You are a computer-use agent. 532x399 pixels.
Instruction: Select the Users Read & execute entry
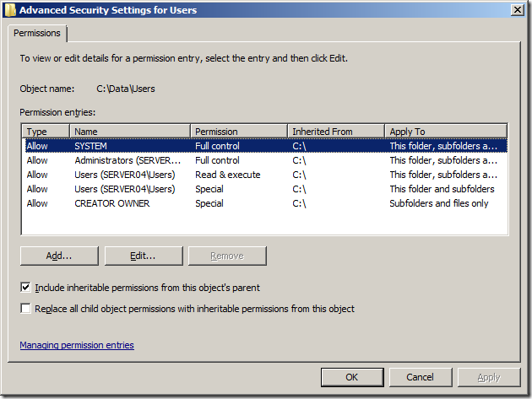pos(124,175)
